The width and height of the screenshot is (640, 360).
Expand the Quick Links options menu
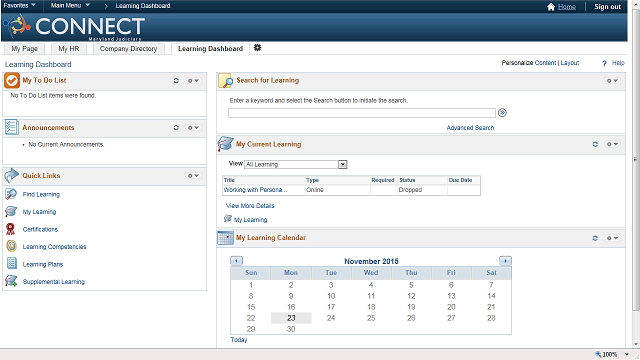click(x=193, y=176)
